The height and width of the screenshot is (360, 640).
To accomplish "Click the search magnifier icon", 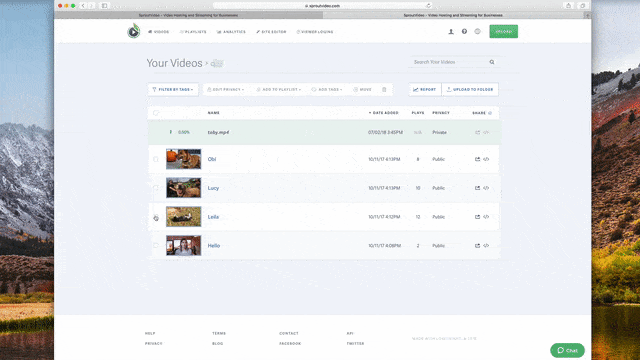I will 492,62.
